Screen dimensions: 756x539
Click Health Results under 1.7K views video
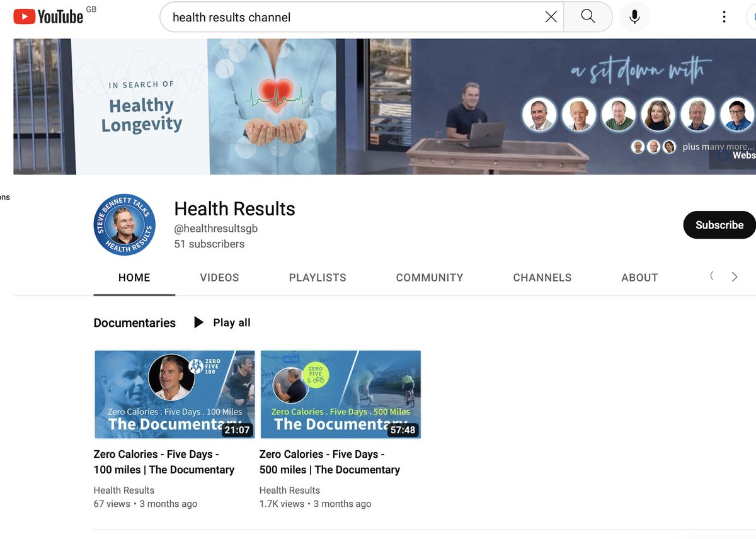[290, 490]
